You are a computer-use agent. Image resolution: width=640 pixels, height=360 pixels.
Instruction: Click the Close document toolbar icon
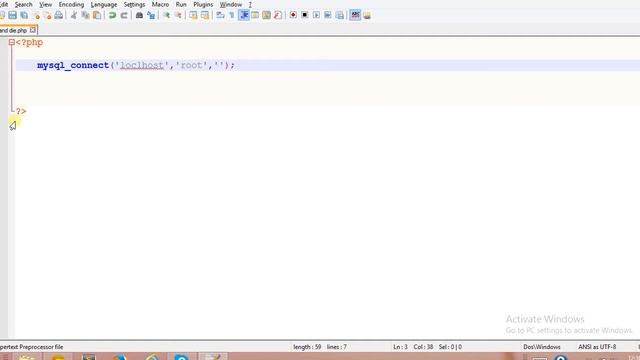point(36,16)
